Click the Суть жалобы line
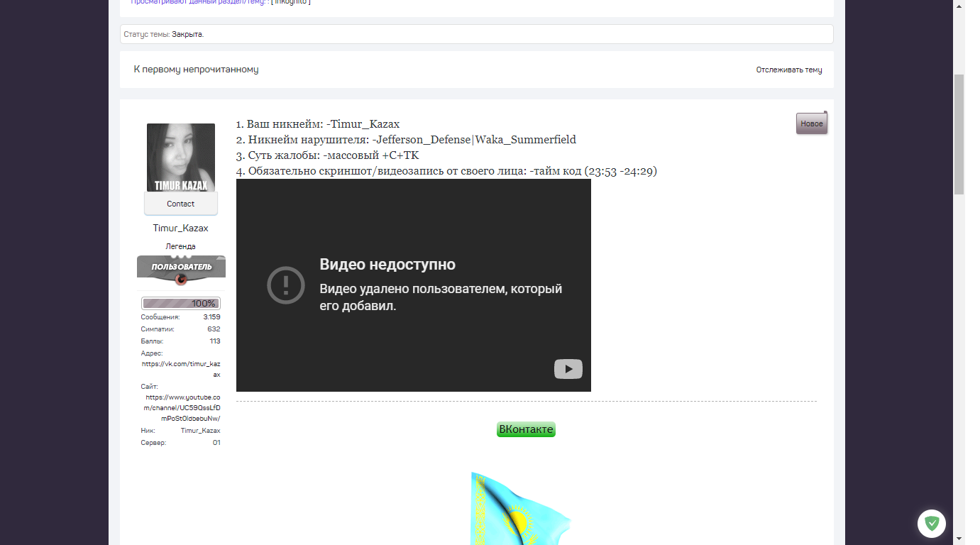The height and width of the screenshot is (545, 980). tap(327, 155)
